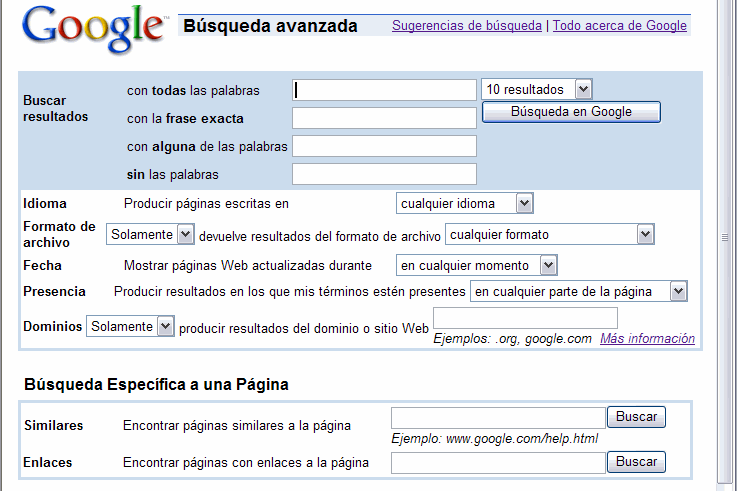The height and width of the screenshot is (491, 737).
Task: Click the 'Enlaces' label
Action: 47,462
